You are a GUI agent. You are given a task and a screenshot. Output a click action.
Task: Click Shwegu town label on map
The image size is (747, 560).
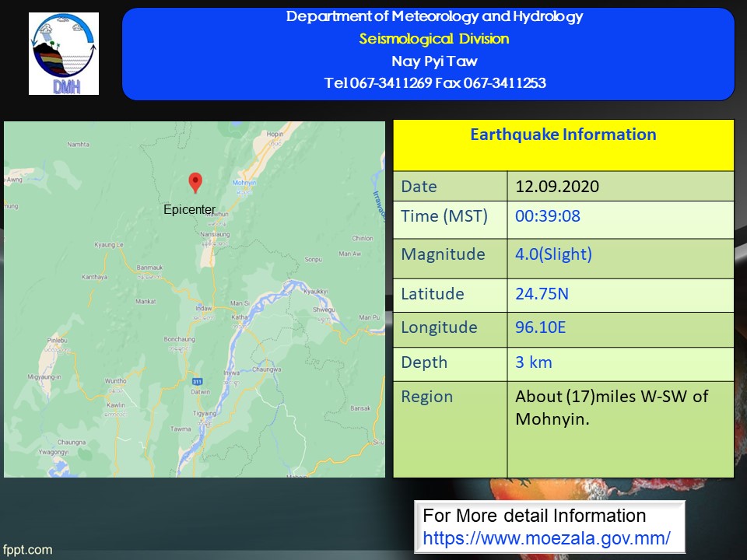click(324, 310)
